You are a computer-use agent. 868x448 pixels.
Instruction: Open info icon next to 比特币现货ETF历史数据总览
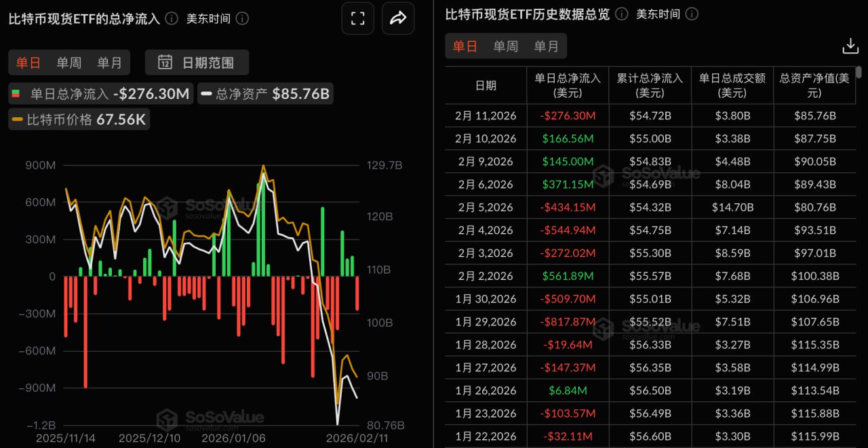[621, 14]
